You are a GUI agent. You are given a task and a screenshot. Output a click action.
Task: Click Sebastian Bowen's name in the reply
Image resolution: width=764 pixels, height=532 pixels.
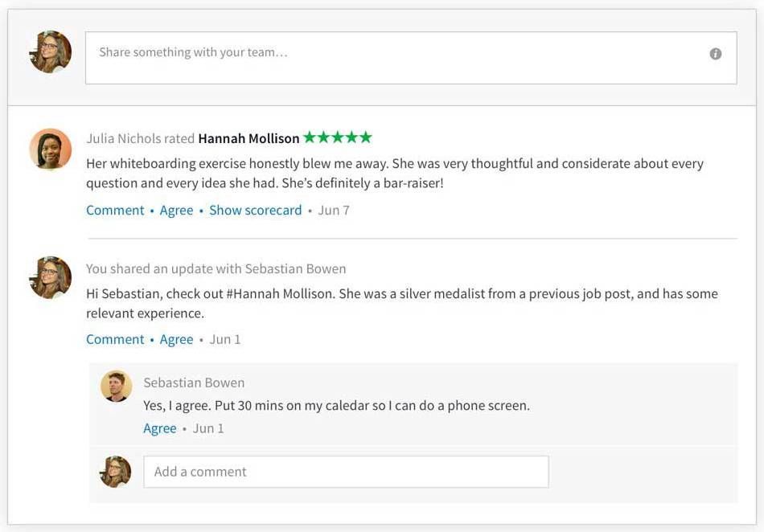point(194,383)
